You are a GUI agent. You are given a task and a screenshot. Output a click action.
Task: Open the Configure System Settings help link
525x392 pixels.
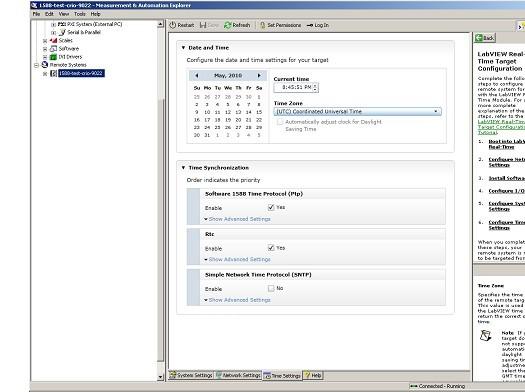pos(507,206)
